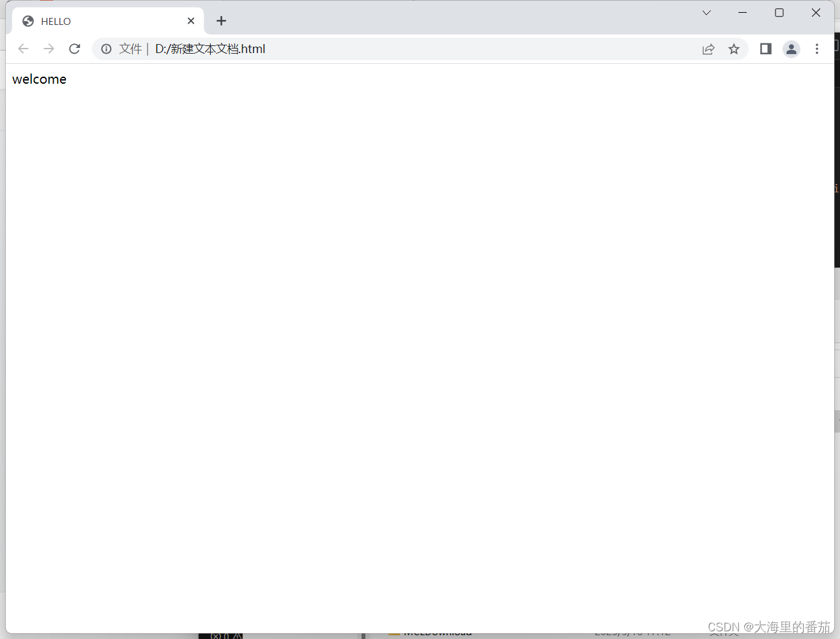The width and height of the screenshot is (840, 639).
Task: Close the HELLO tab
Action: tap(190, 20)
